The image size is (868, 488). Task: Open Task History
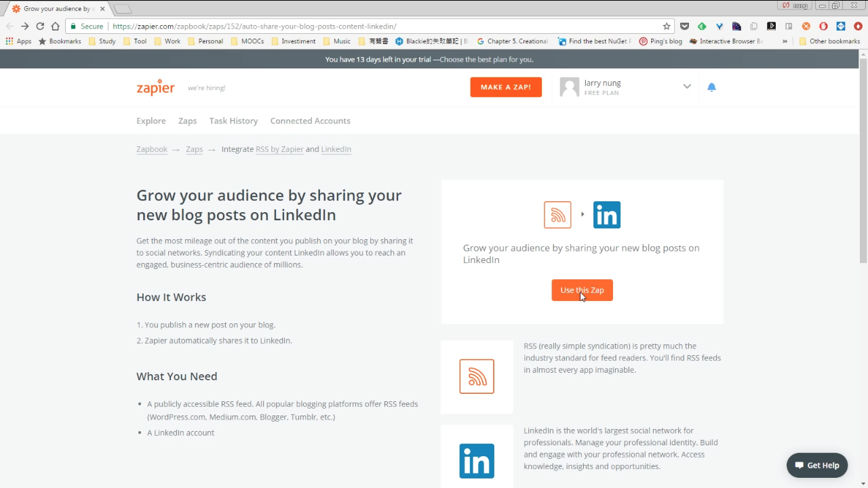click(233, 121)
